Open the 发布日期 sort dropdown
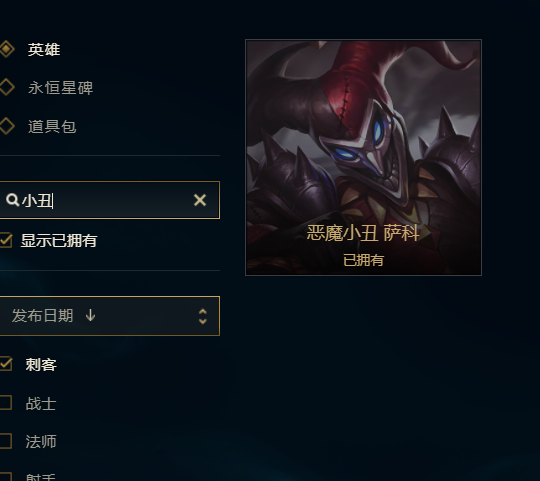Viewport: 540px width, 481px height. click(110, 316)
